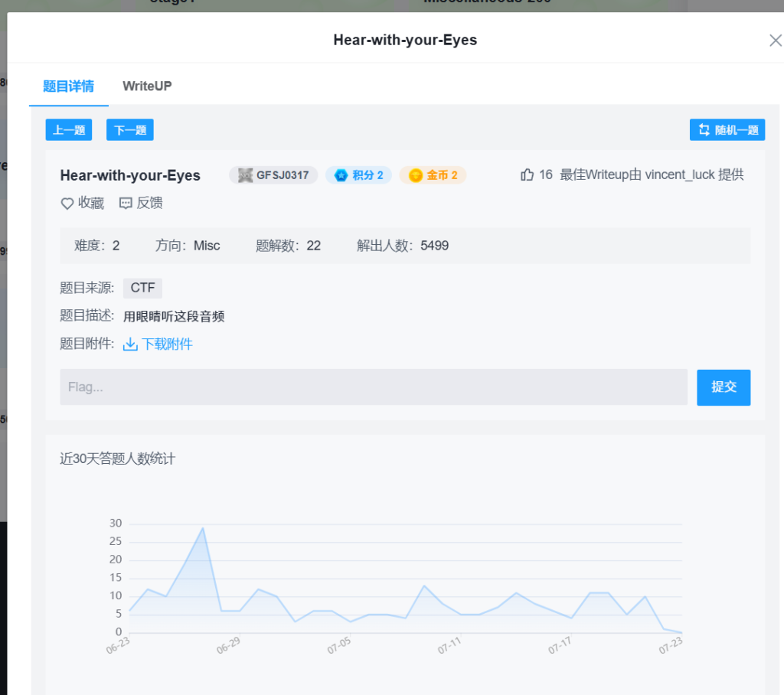Click the feedback speech bubble icon
This screenshot has height=695, width=784.
[x=126, y=204]
